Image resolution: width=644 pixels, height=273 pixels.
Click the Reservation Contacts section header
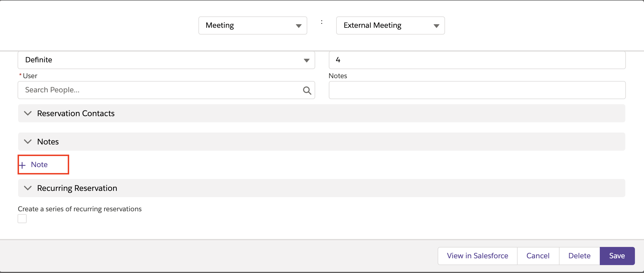(x=76, y=113)
